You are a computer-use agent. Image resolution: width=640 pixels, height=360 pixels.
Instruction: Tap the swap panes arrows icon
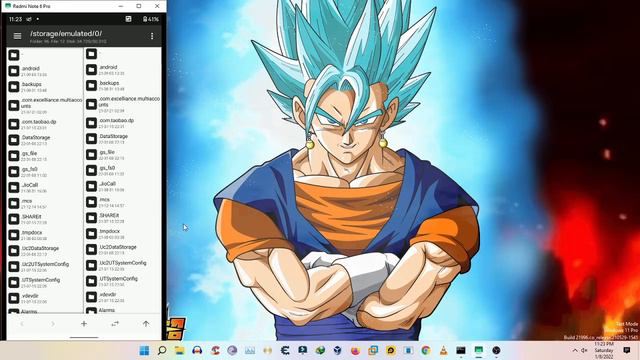(x=115, y=324)
